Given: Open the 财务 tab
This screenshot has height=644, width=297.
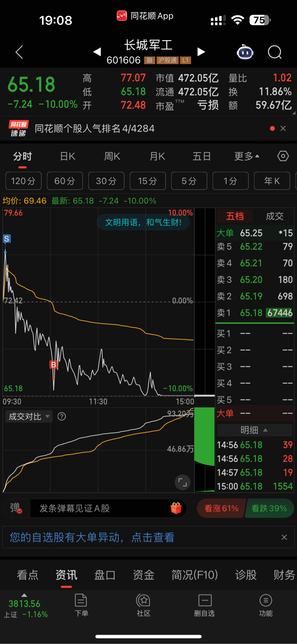Looking at the screenshot, I should (284, 575).
